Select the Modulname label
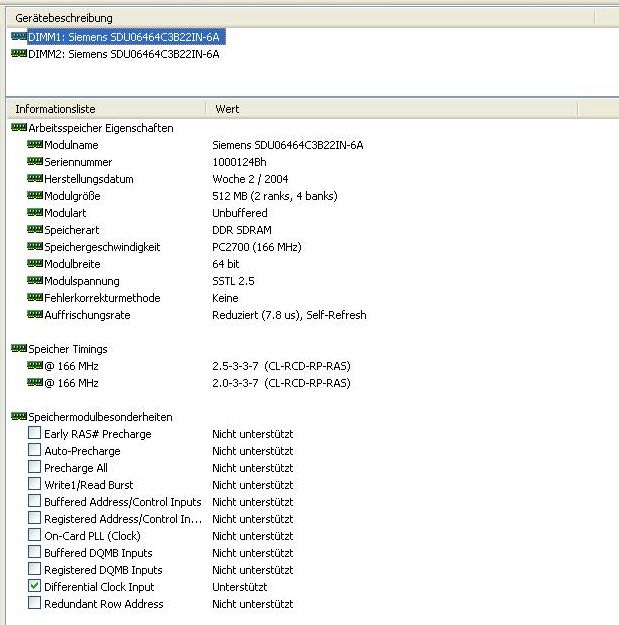Image resolution: width=619 pixels, height=625 pixels. 71,145
